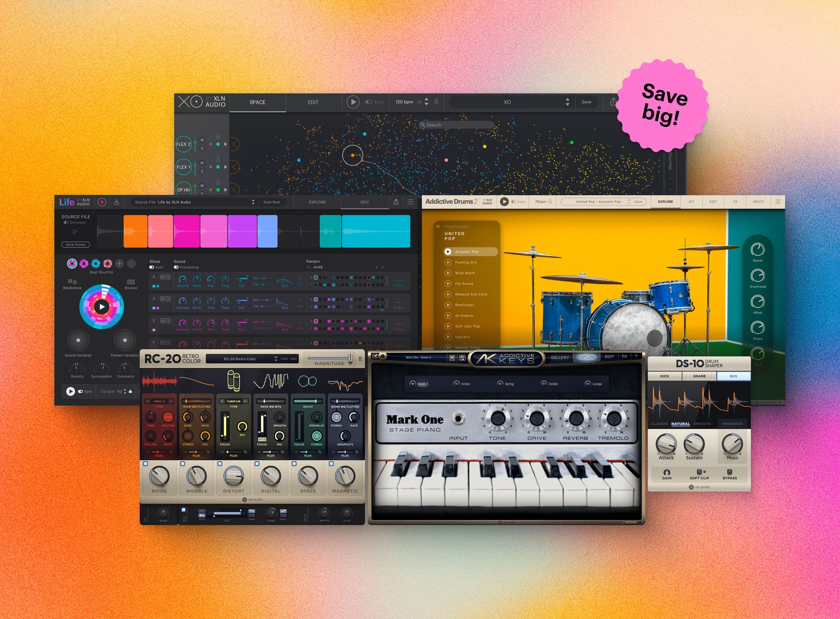This screenshot has width=840, height=619.
Task: Enable the DISTORT module checkbox in RC-20
Action: pos(220,464)
